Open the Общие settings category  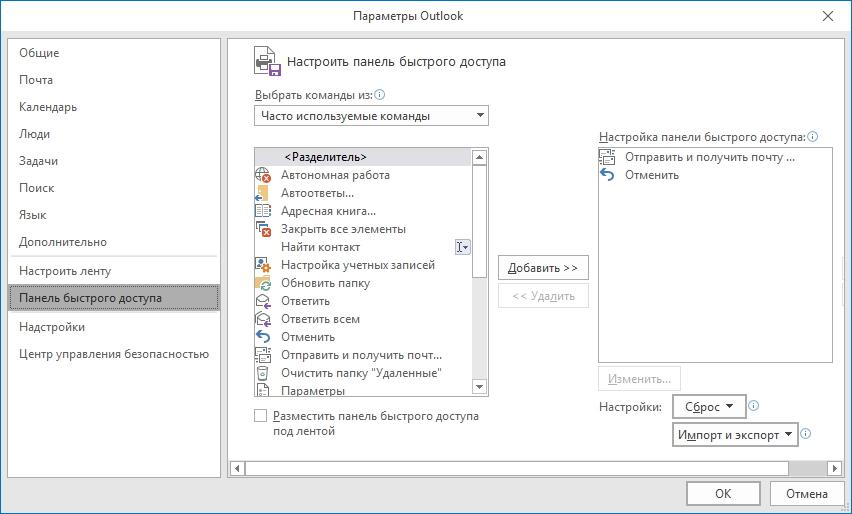pyautogui.click(x=39, y=53)
